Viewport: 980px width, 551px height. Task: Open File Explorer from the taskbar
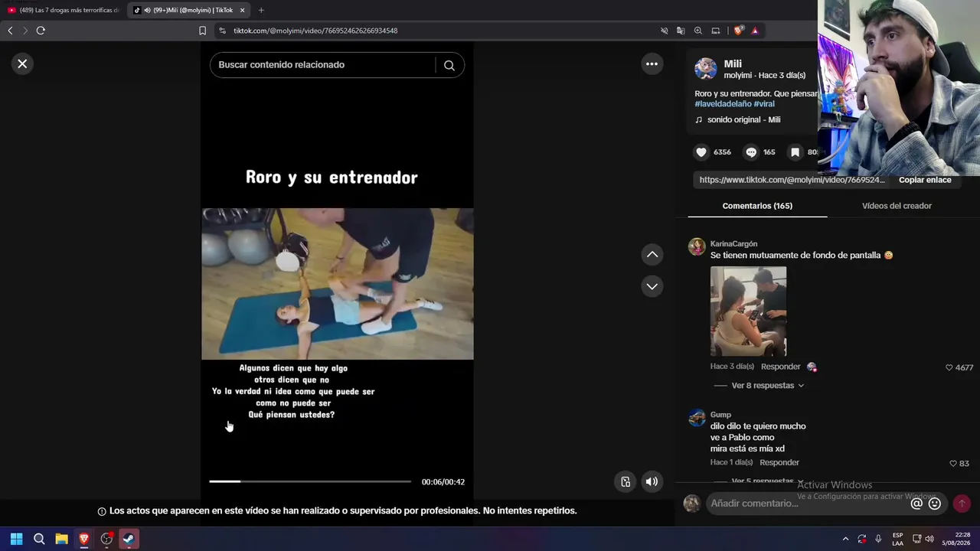pyautogui.click(x=61, y=539)
